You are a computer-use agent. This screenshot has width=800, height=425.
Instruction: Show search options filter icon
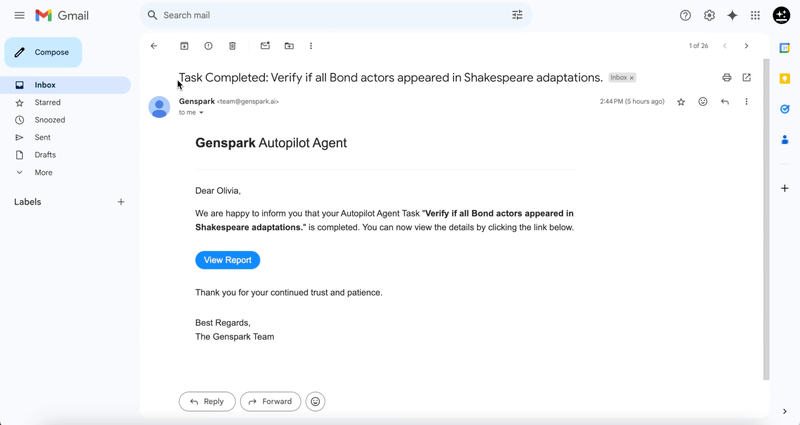point(517,15)
